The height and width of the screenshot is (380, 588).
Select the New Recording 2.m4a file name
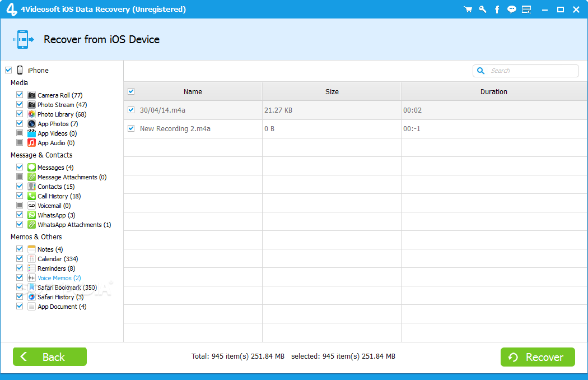(175, 129)
